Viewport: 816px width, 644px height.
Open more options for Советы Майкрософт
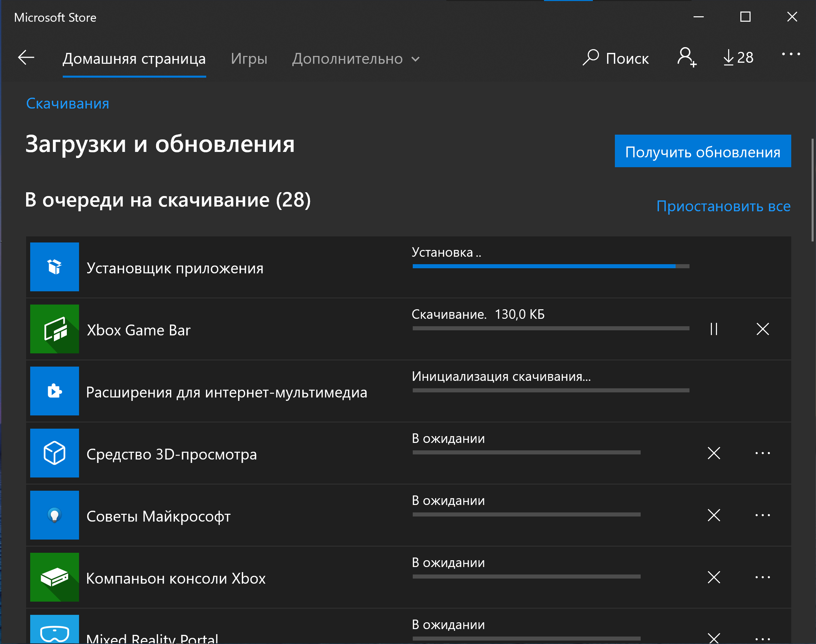pyautogui.click(x=763, y=515)
